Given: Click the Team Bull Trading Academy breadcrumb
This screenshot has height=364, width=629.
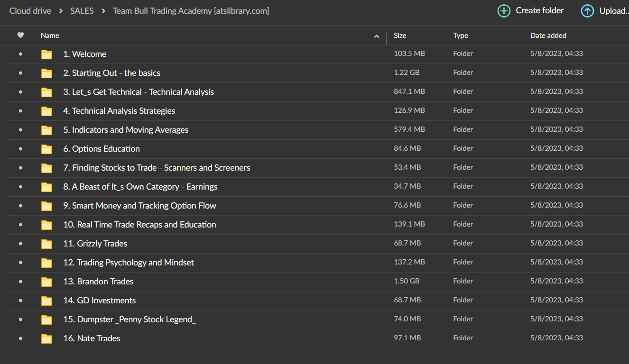Looking at the screenshot, I should click(x=191, y=10).
